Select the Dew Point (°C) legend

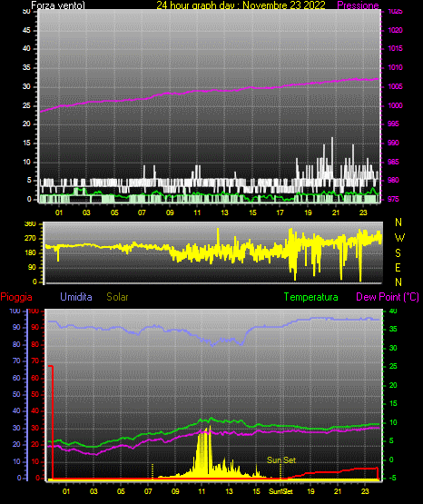388,297
